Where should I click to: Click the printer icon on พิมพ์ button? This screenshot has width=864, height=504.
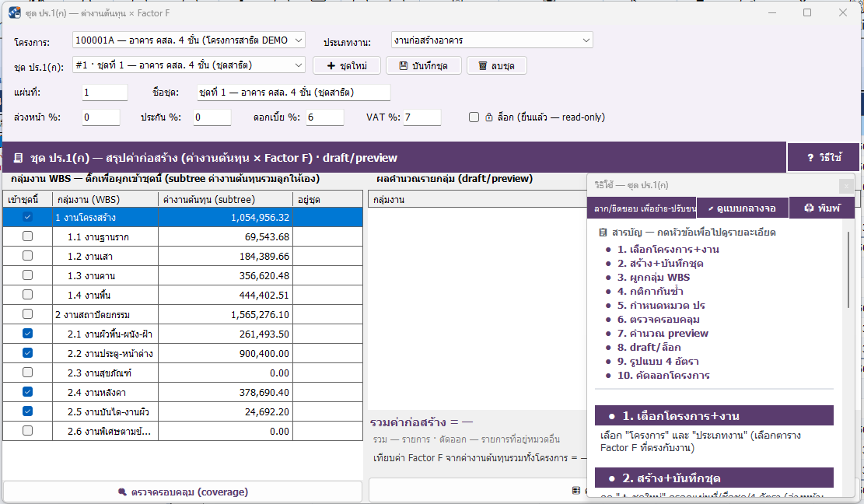[809, 208]
